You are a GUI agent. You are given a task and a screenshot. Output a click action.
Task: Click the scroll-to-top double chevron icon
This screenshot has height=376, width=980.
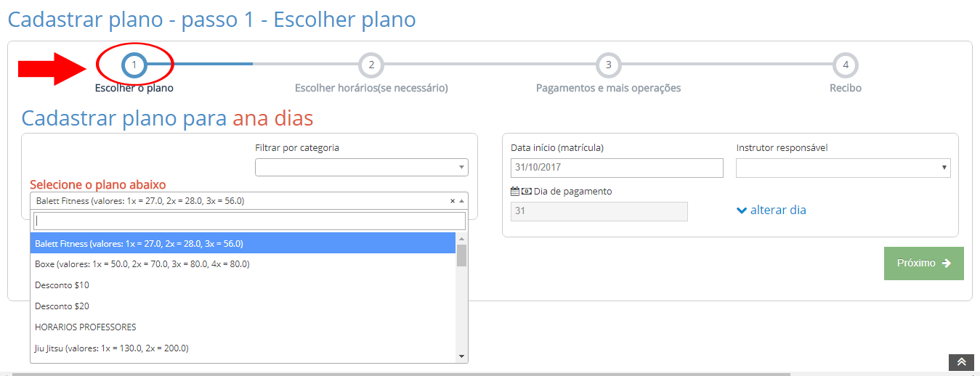click(x=961, y=362)
